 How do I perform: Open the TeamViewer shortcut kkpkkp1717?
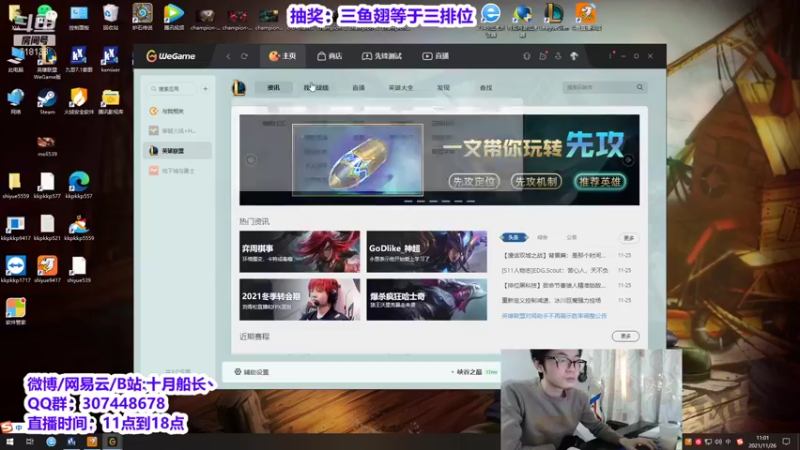[x=15, y=269]
